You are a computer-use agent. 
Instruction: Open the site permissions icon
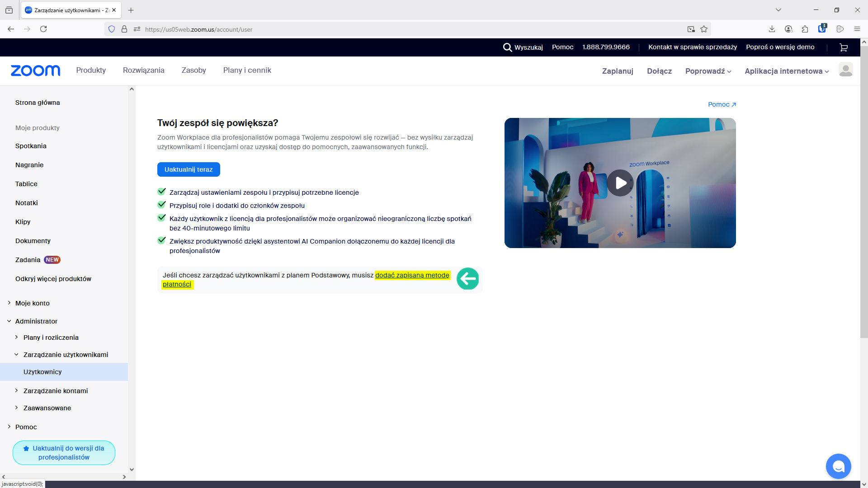point(137,29)
